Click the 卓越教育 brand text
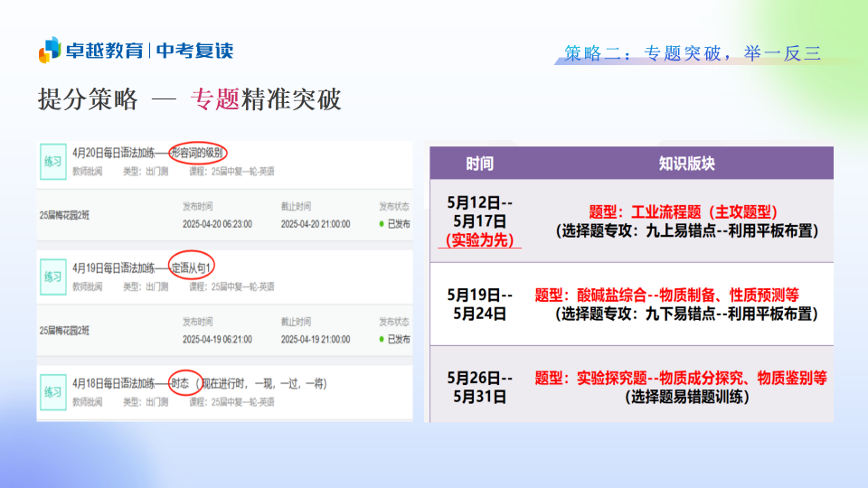868x488 pixels. 105,51
